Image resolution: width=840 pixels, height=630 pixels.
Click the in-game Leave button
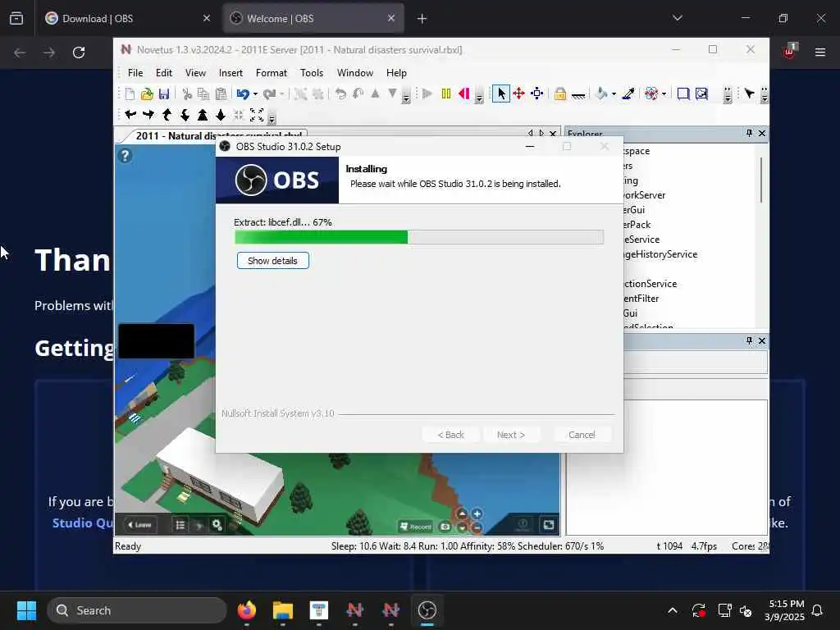pyautogui.click(x=139, y=524)
